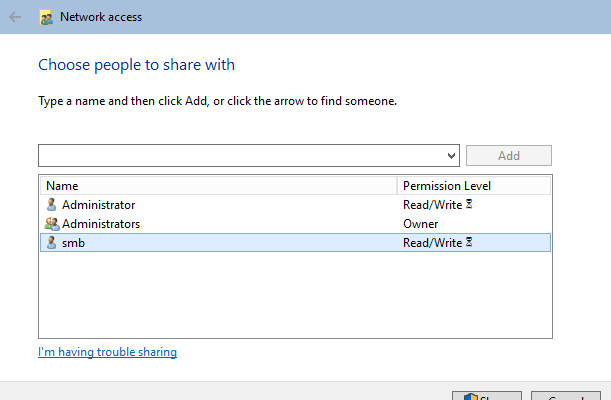The width and height of the screenshot is (611, 400).
Task: Click the empty area below the smb row
Action: (x=295, y=294)
